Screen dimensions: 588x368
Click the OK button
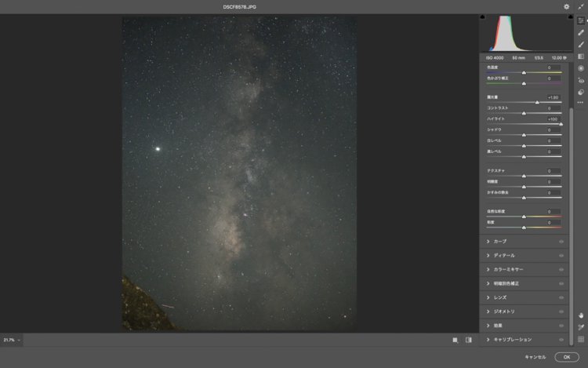coord(567,357)
